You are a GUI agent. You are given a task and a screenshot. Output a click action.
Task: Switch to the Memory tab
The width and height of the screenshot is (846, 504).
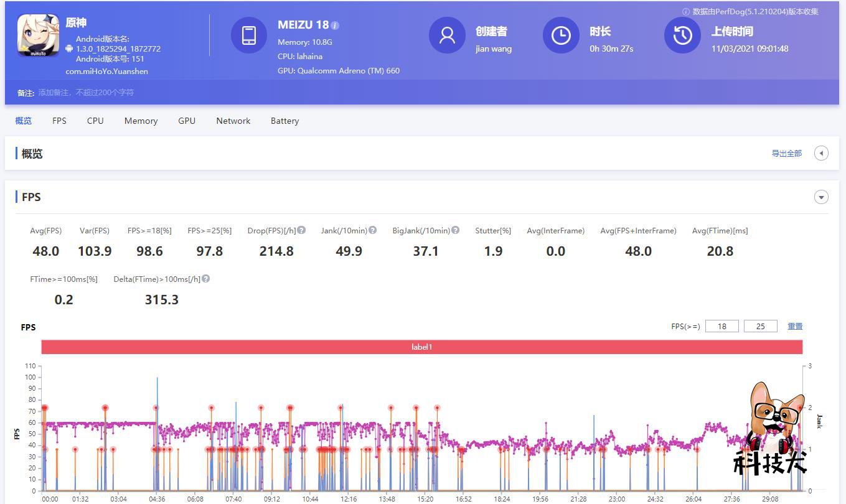pos(141,121)
